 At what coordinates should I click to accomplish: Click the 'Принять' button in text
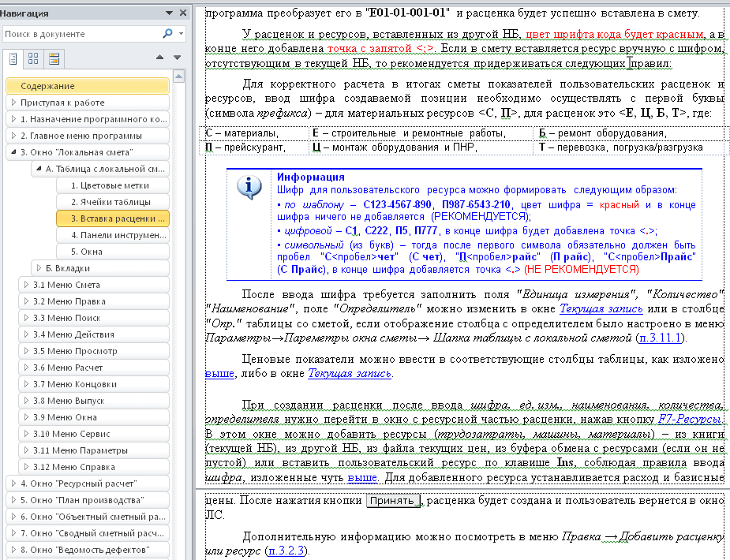tap(391, 501)
